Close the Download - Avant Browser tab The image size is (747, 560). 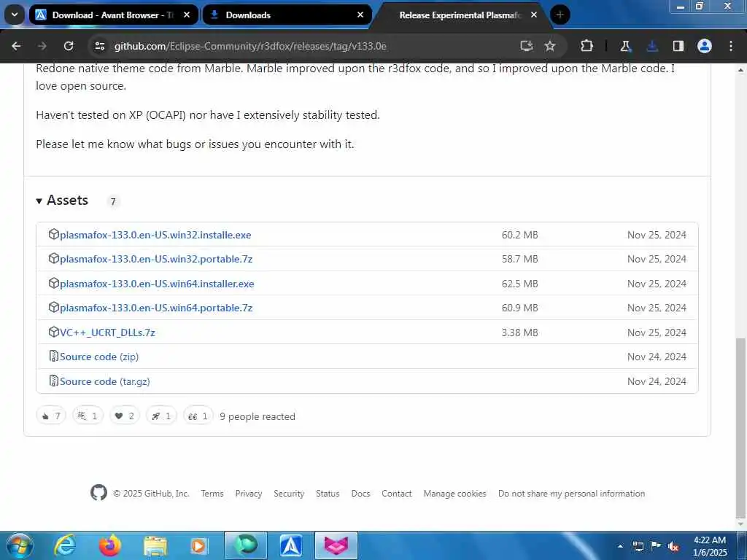point(187,15)
